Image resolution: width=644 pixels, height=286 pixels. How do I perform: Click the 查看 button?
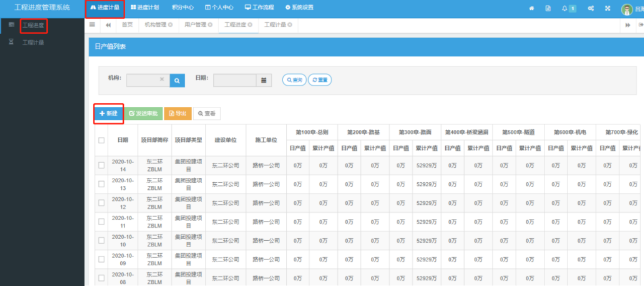[x=207, y=113]
